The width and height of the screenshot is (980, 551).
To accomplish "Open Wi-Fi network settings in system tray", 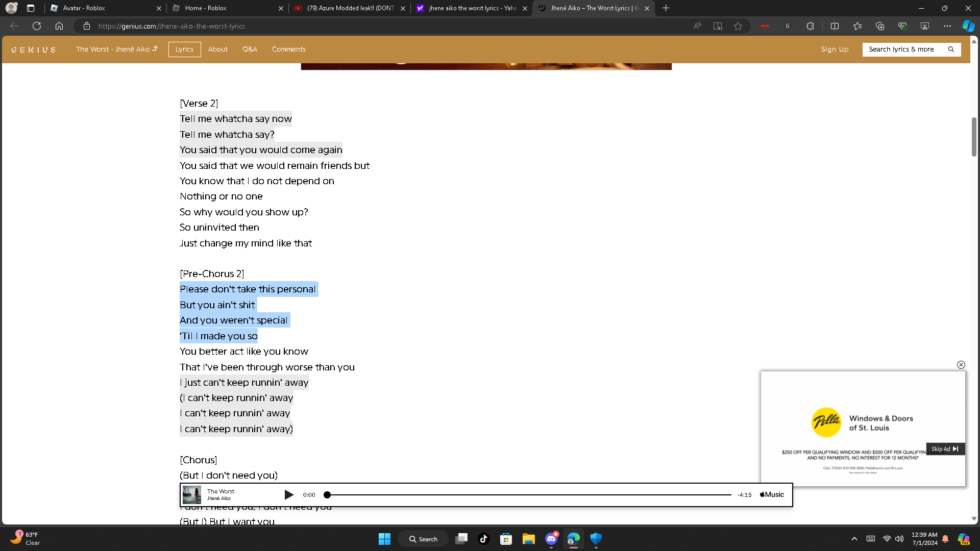I will (887, 539).
